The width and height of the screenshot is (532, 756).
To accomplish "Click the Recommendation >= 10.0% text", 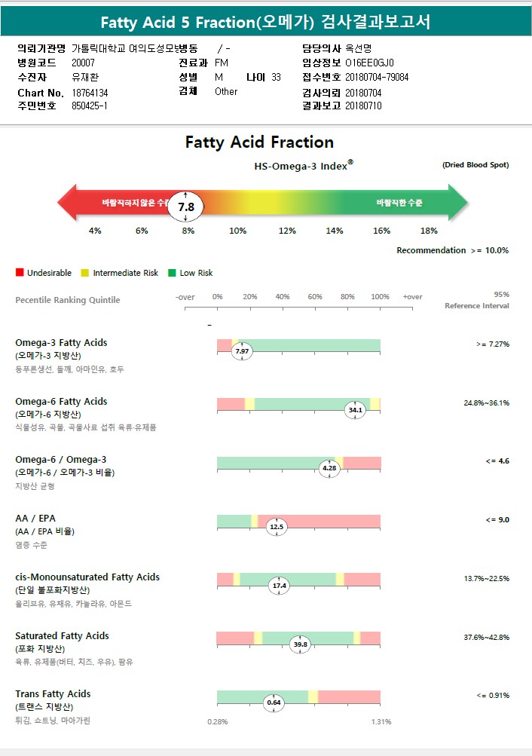I will point(452,250).
